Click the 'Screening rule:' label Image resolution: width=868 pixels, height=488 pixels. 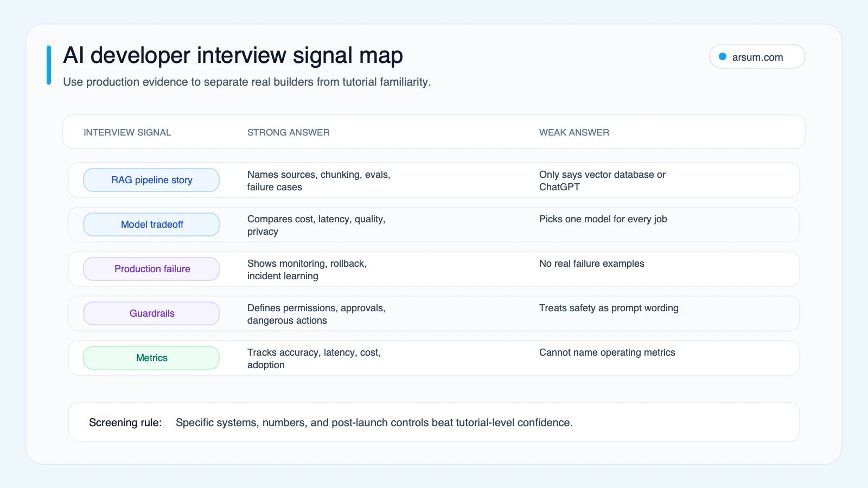click(x=125, y=422)
